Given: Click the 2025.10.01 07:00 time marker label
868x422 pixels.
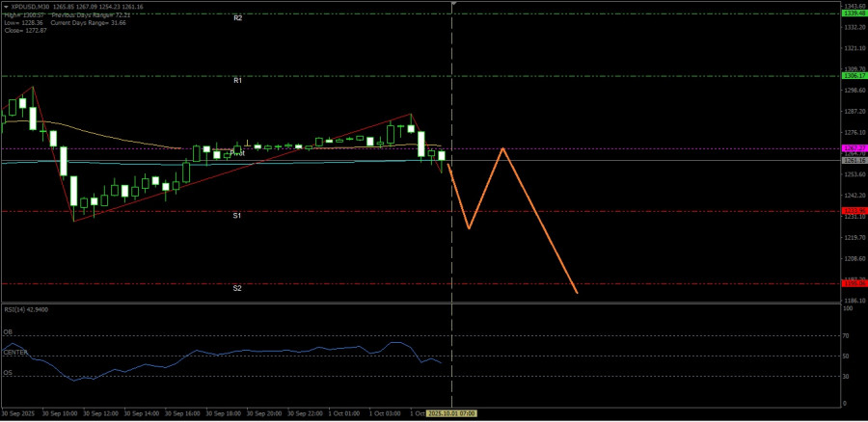Looking at the screenshot, I should click(x=452, y=413).
